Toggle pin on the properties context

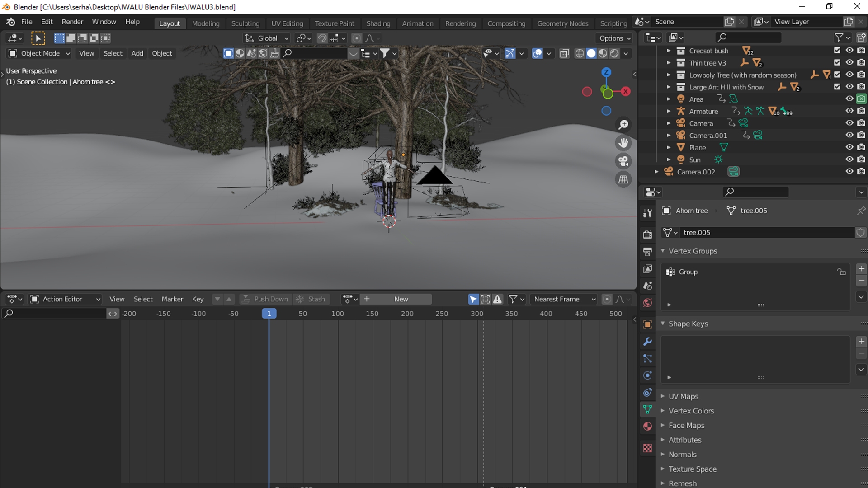(861, 211)
